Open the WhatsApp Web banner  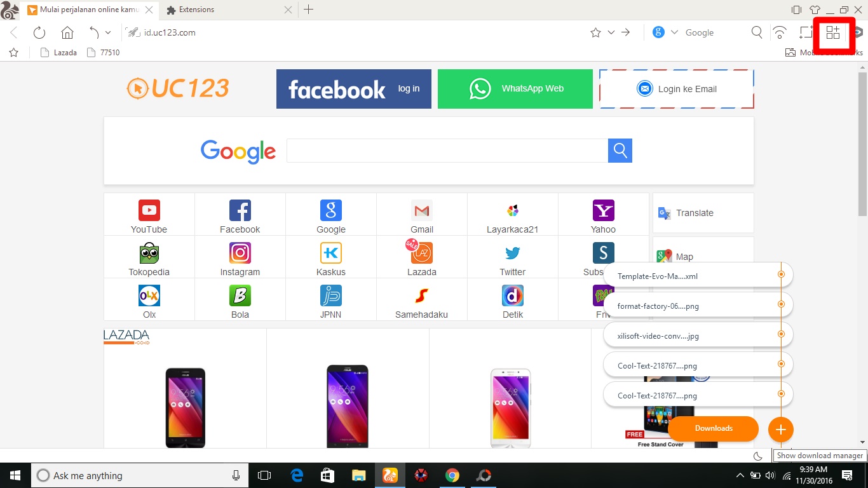pyautogui.click(x=515, y=89)
